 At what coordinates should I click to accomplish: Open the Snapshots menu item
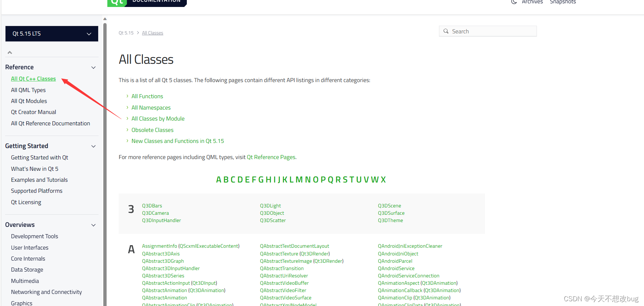point(563,2)
